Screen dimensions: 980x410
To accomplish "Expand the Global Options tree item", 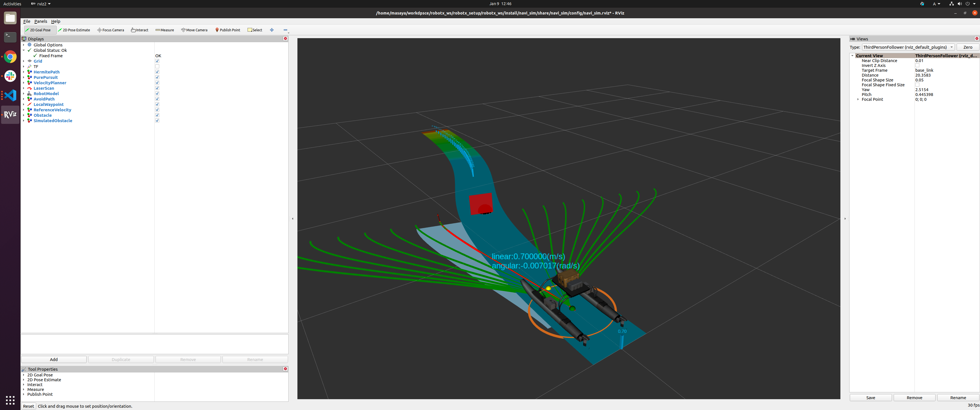I will click(x=24, y=45).
